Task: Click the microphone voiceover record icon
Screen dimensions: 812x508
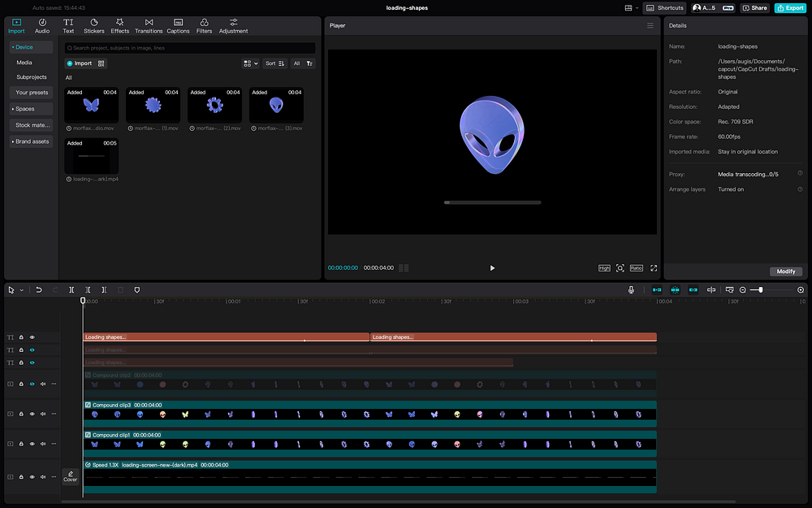Action: pos(631,289)
